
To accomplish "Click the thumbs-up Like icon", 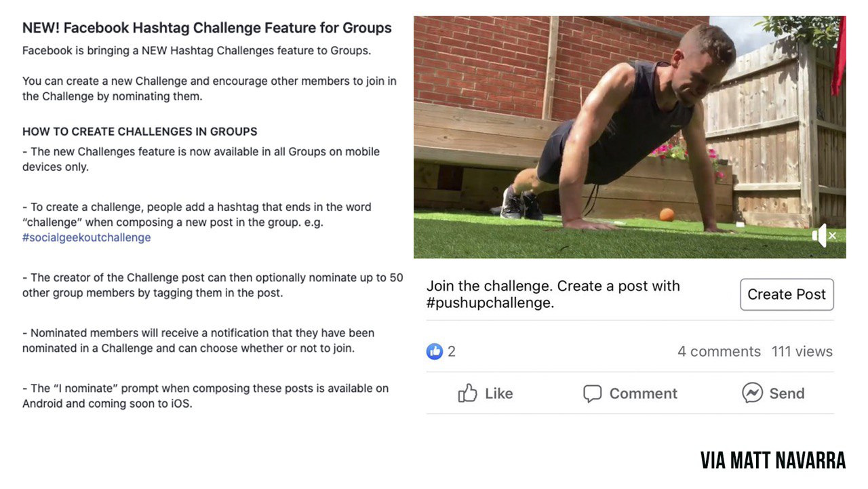I will tap(467, 393).
